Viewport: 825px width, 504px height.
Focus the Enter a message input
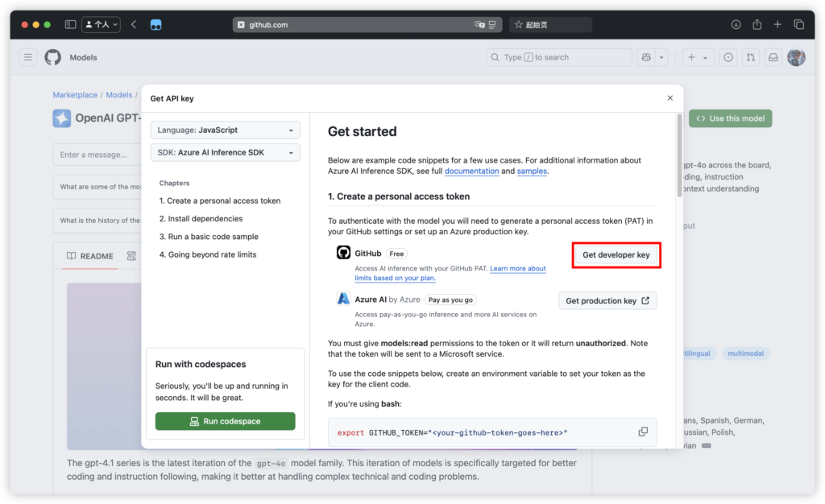point(97,155)
